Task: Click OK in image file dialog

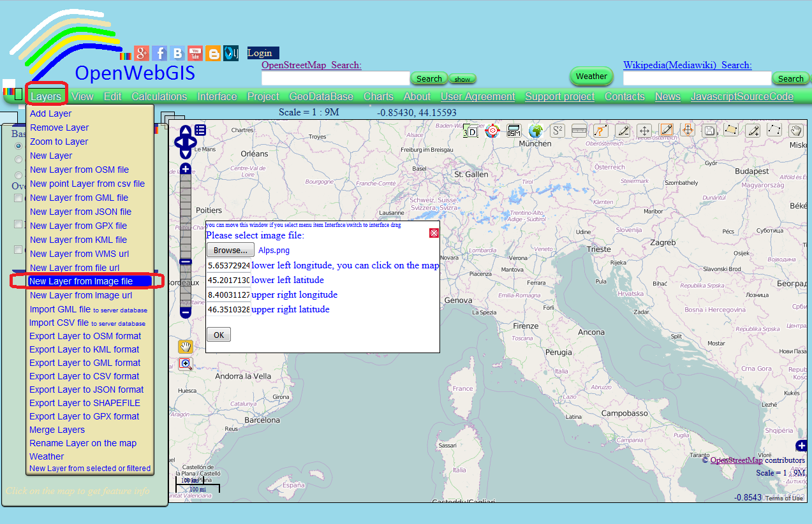Action: point(219,335)
